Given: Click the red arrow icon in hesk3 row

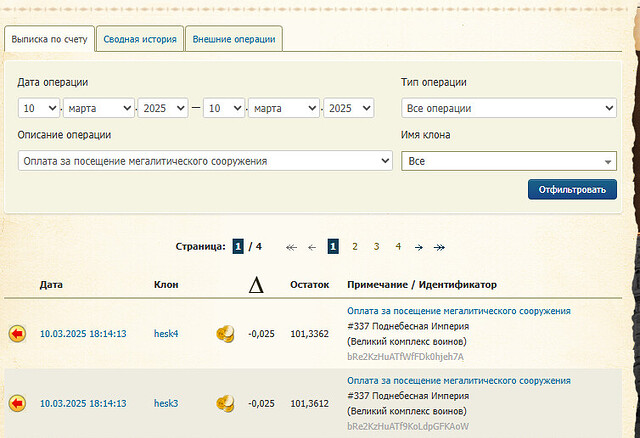Looking at the screenshot, I should [x=16, y=403].
